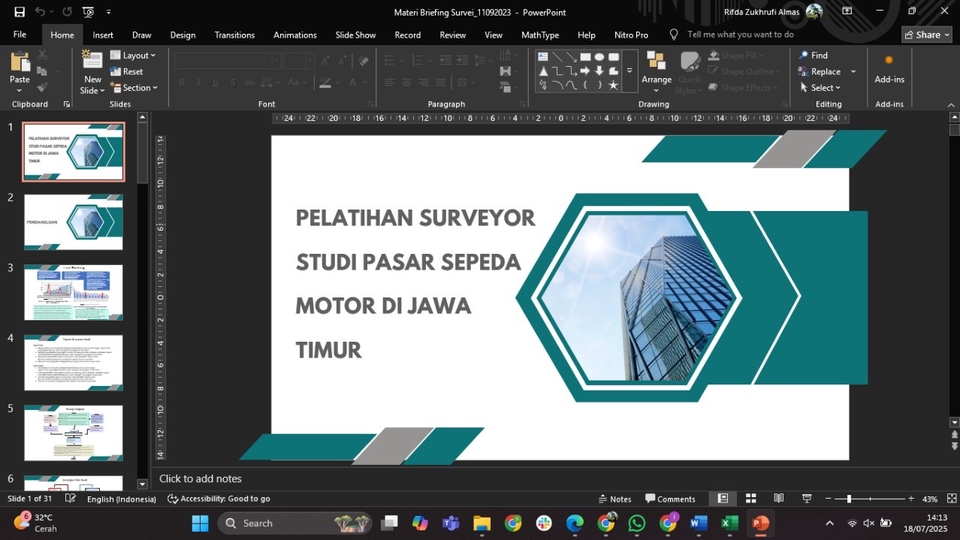Customize Quick Access Toolbar arrow

pyautogui.click(x=108, y=12)
